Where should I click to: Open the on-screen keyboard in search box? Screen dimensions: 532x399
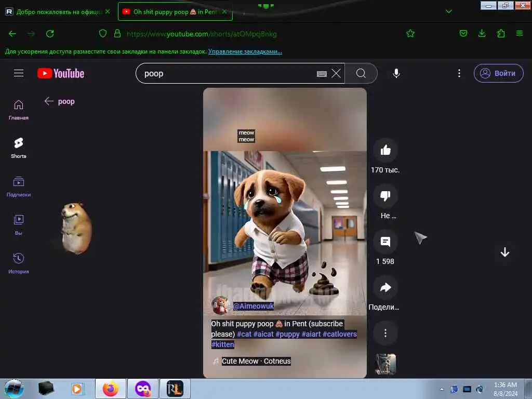point(321,74)
